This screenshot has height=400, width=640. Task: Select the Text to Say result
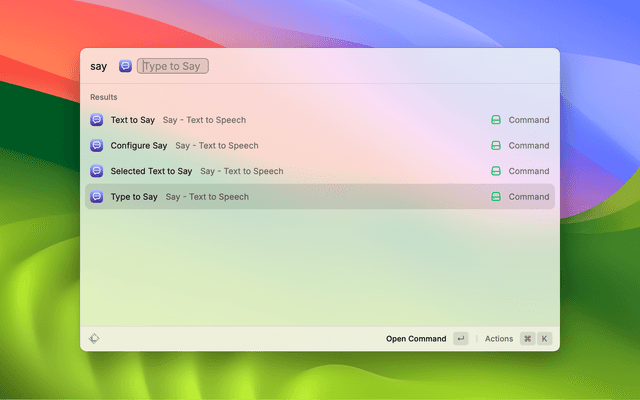click(133, 120)
